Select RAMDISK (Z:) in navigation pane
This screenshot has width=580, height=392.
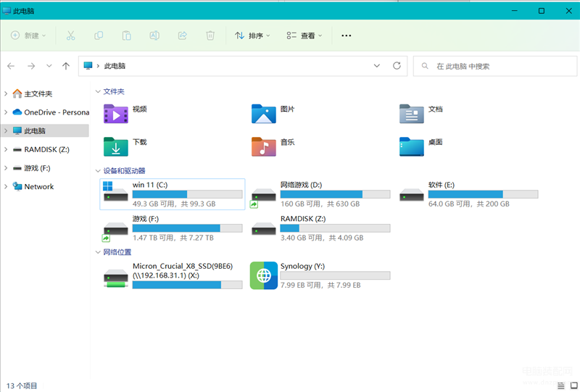pos(45,149)
